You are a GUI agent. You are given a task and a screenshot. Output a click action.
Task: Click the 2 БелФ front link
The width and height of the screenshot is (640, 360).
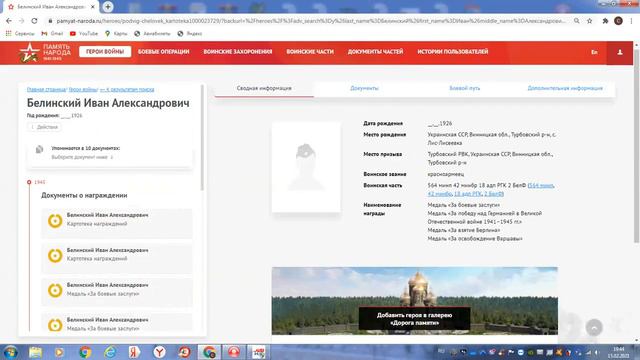[x=494, y=193]
